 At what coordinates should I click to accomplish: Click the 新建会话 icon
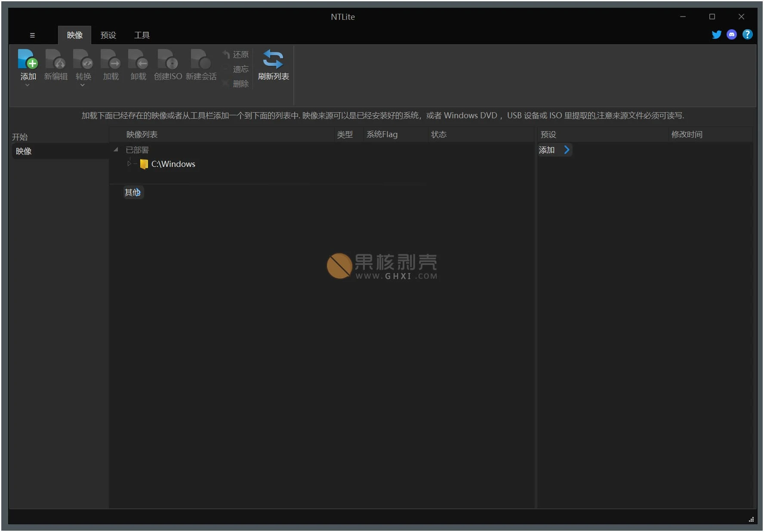[201, 59]
